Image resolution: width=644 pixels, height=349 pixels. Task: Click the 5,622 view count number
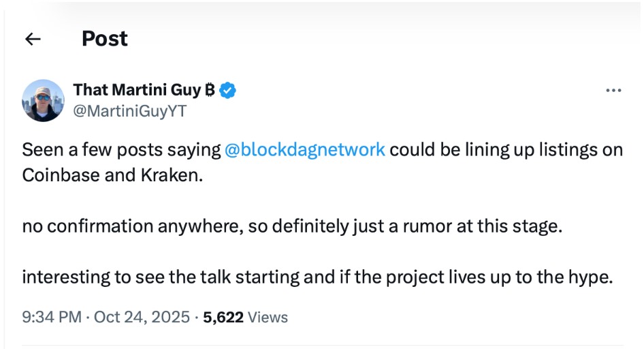point(223,317)
